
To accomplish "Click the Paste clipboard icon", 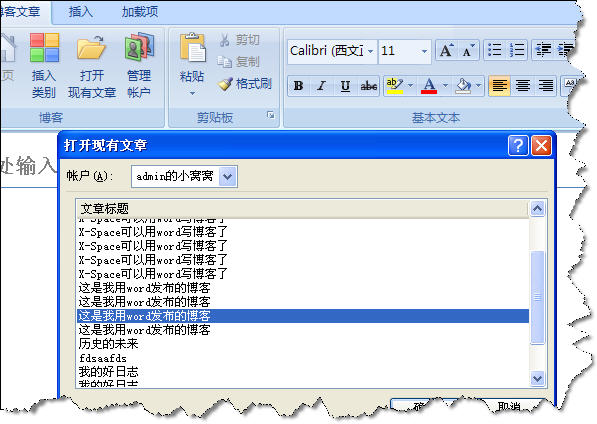I will pyautogui.click(x=192, y=48).
